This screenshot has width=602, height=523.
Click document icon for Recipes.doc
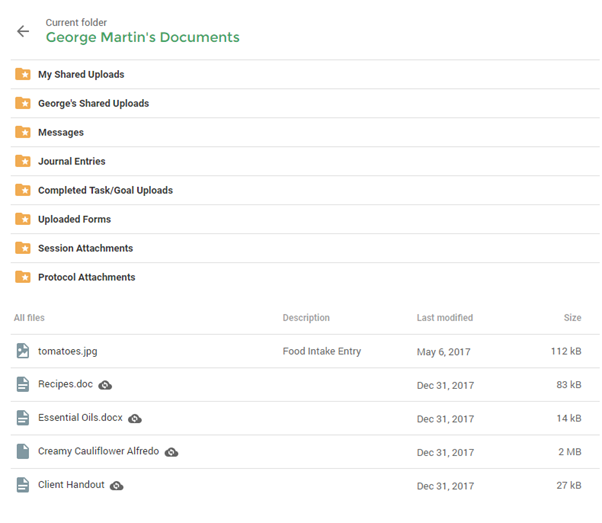tap(23, 384)
